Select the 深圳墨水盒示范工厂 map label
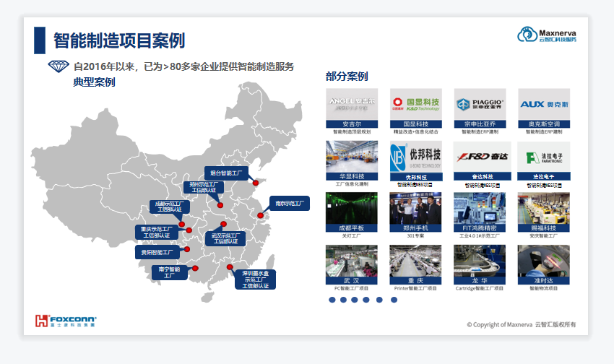This screenshot has width=614, height=364. [x=255, y=279]
